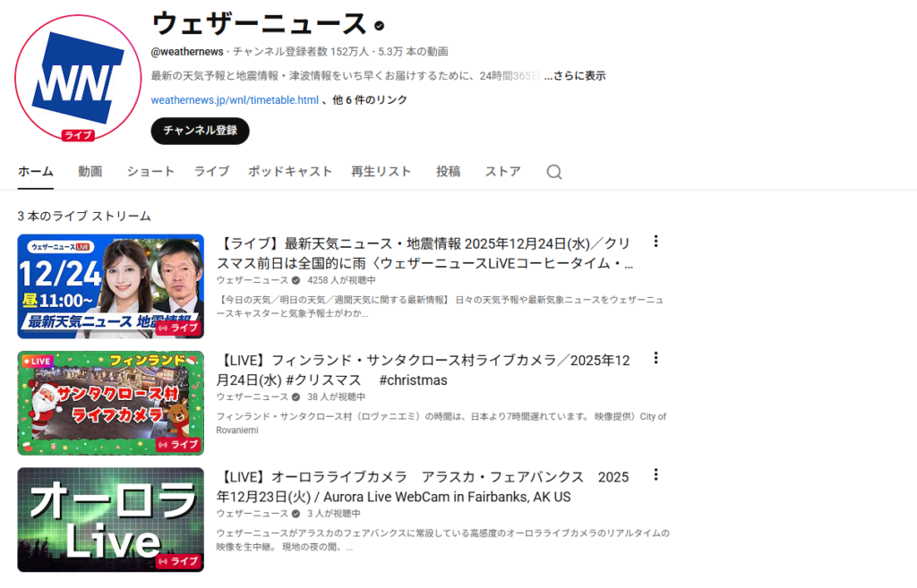Screen dimensions: 917x588
Task: Open options menu for 最新天気ニュース live video
Action: [x=656, y=242]
